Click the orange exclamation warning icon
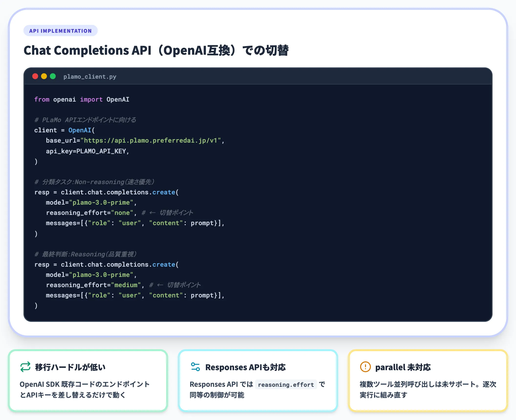 click(365, 367)
